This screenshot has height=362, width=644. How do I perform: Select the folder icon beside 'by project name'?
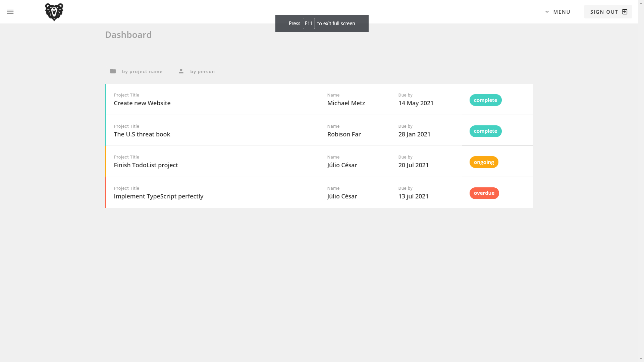click(113, 71)
